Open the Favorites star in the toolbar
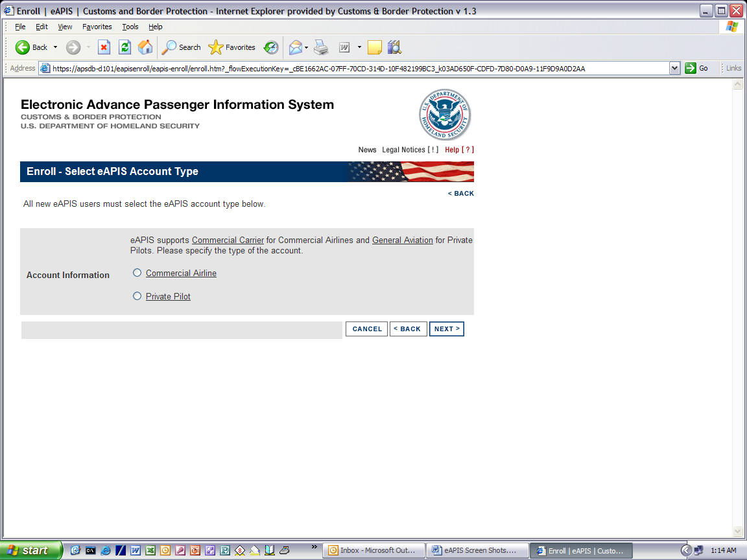 232,47
